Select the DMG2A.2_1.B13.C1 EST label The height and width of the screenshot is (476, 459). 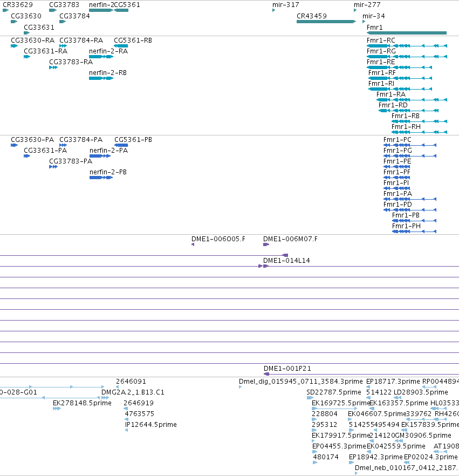coord(133,392)
